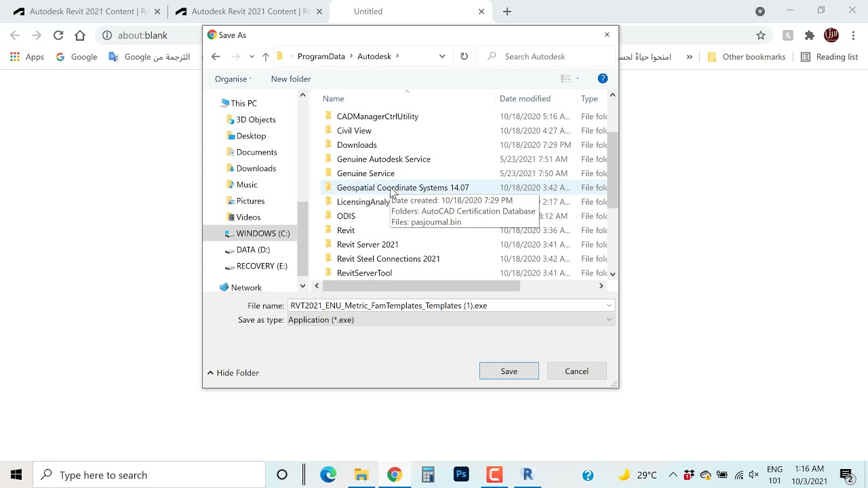
Task: Refresh the Autodesk folder listing
Action: point(464,56)
